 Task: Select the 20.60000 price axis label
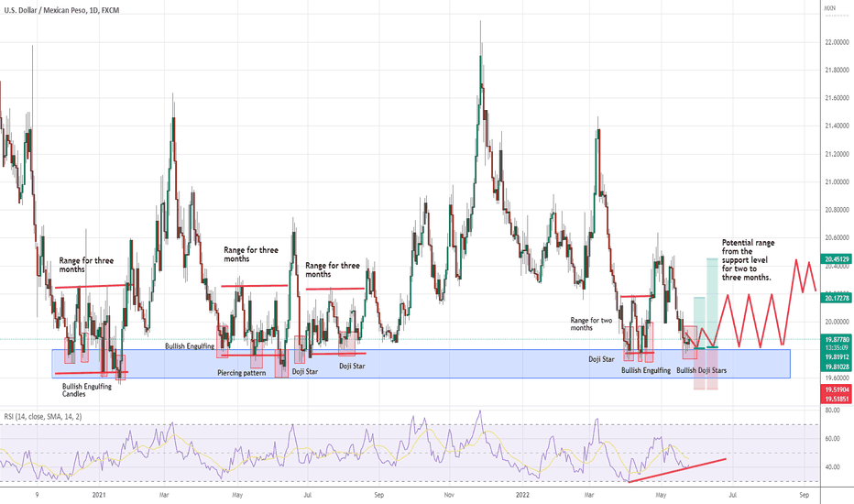click(x=837, y=238)
